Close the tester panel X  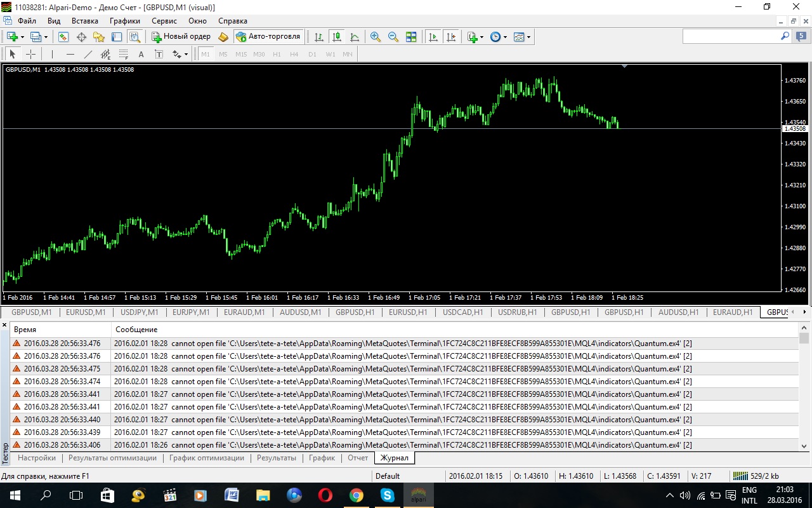[4, 325]
